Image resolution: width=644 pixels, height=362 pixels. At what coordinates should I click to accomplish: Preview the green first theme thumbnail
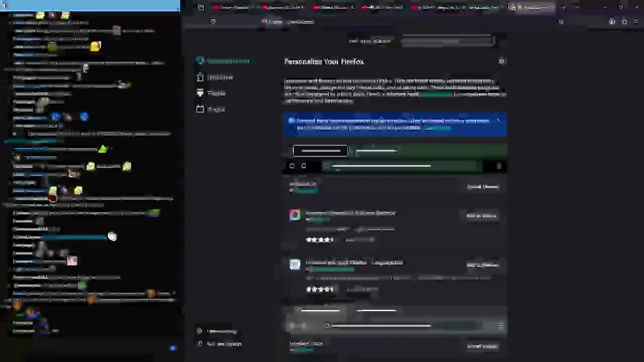click(x=395, y=158)
